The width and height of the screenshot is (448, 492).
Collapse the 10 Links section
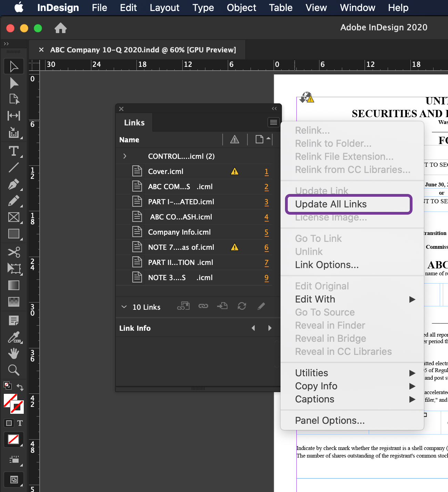(x=124, y=307)
